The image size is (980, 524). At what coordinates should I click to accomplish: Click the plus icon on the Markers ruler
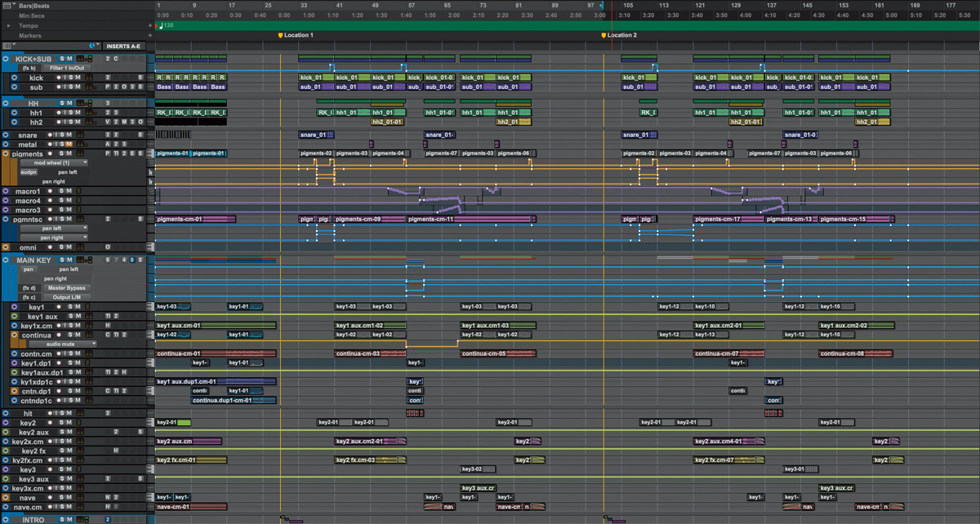(150, 35)
